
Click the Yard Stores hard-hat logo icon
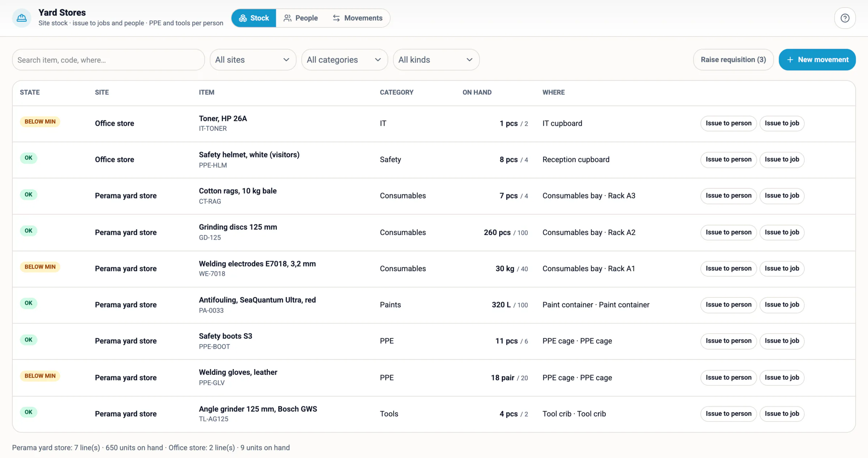pyautogui.click(x=22, y=18)
